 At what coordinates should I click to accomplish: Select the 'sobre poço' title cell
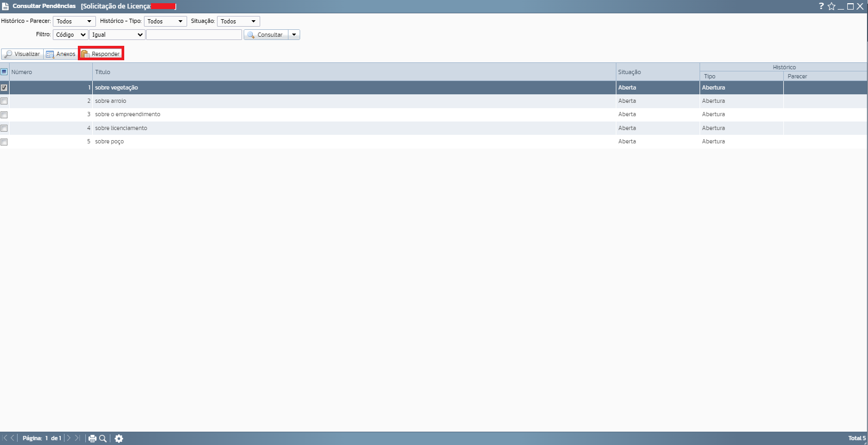(x=354, y=141)
